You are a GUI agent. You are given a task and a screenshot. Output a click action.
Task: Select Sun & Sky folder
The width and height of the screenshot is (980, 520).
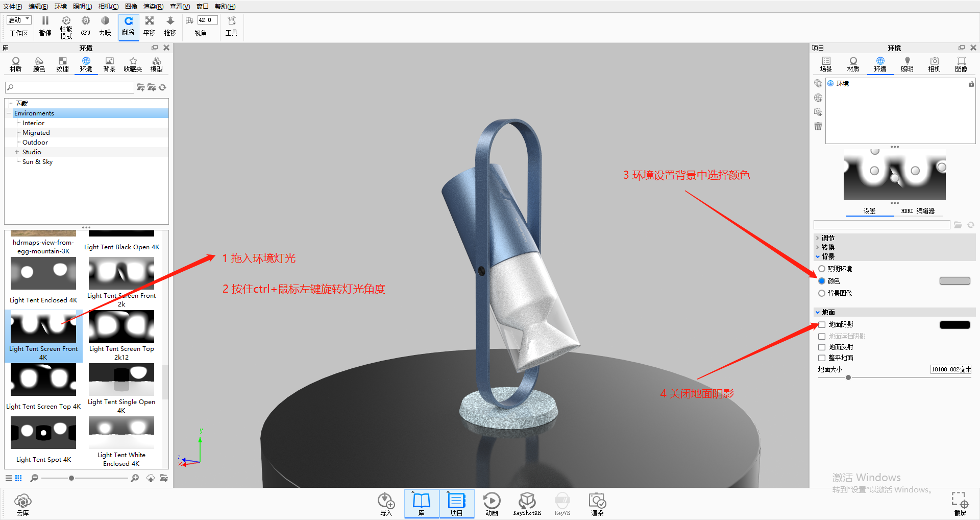38,162
